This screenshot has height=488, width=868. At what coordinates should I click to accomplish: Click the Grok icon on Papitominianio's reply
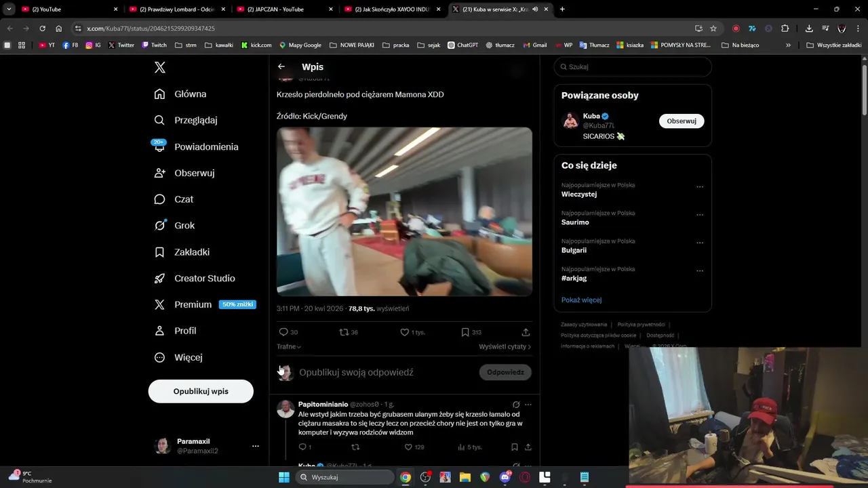pyautogui.click(x=516, y=405)
